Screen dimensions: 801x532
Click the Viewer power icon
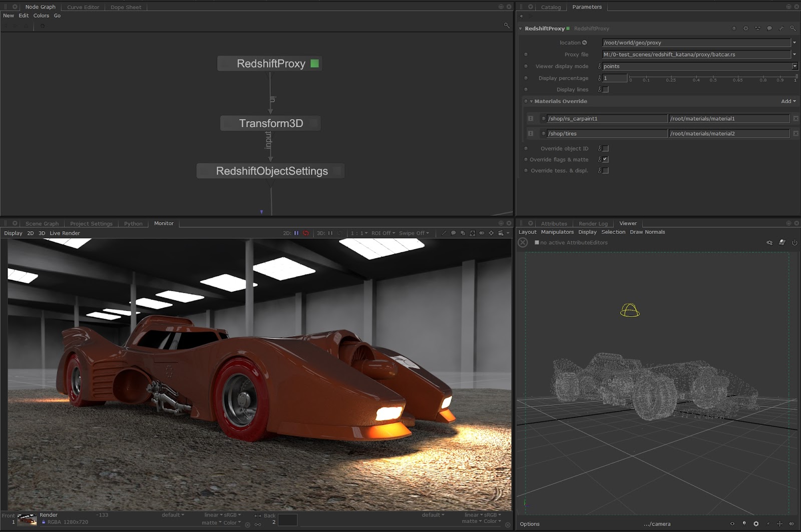(x=794, y=243)
